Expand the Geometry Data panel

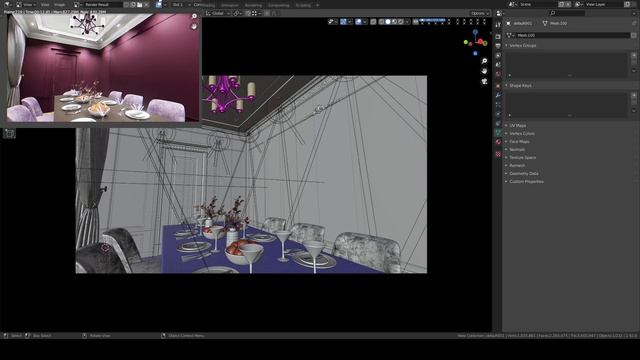coord(524,173)
